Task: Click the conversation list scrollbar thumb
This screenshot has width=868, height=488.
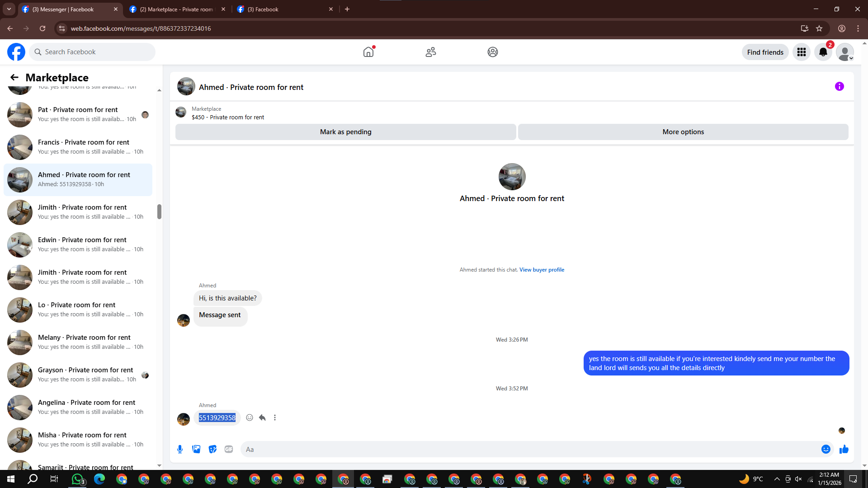Action: coord(159,211)
